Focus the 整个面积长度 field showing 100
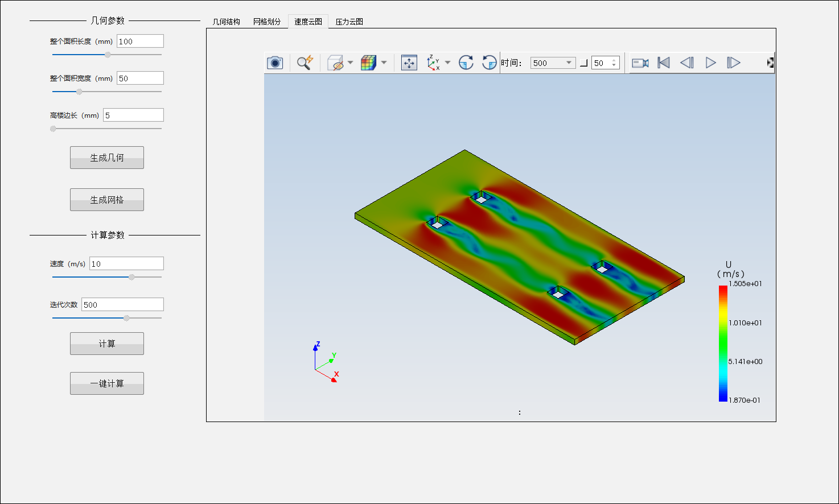 (x=140, y=41)
